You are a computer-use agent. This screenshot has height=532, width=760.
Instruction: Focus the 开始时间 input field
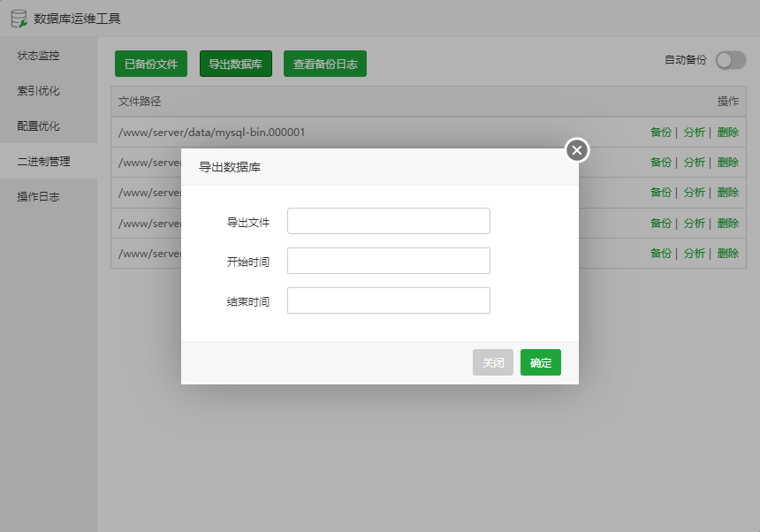click(388, 261)
